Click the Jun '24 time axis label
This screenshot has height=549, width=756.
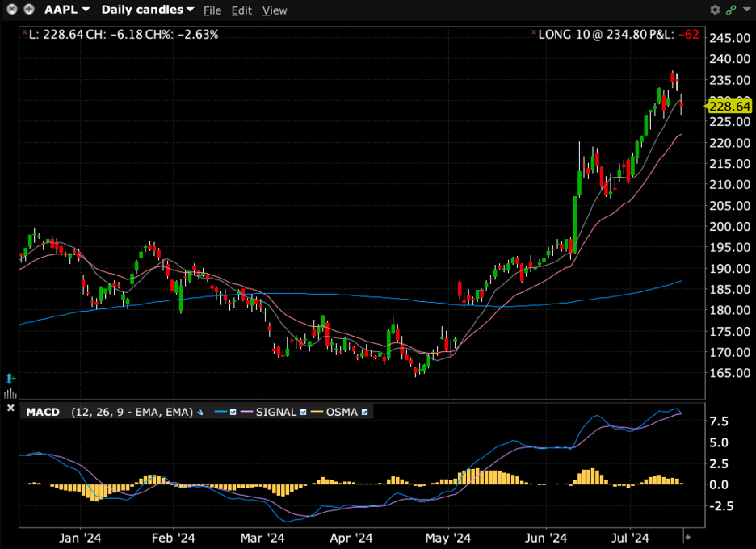[546, 538]
